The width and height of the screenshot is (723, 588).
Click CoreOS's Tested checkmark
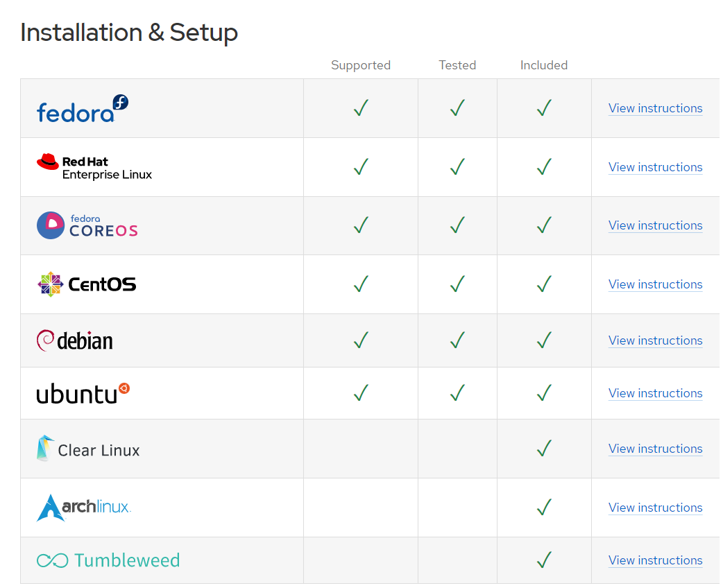pos(457,225)
